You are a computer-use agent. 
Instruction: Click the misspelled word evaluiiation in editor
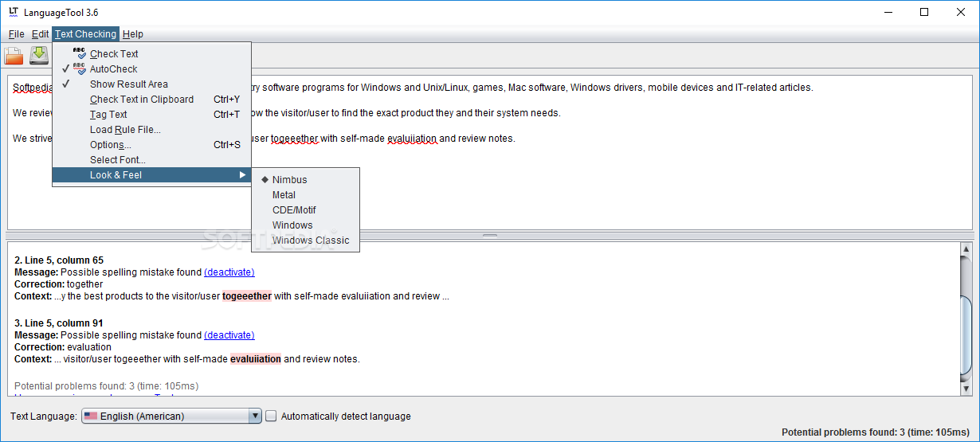pos(413,139)
